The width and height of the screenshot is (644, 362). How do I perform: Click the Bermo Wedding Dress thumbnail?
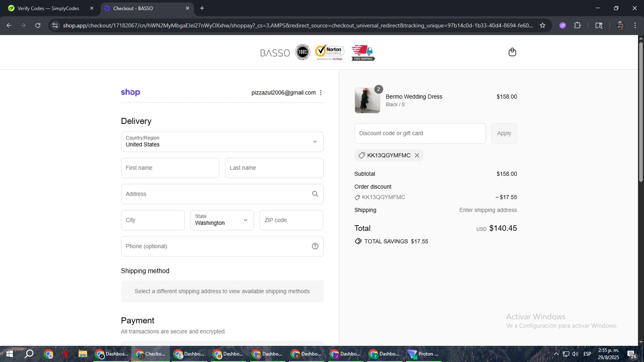[368, 100]
